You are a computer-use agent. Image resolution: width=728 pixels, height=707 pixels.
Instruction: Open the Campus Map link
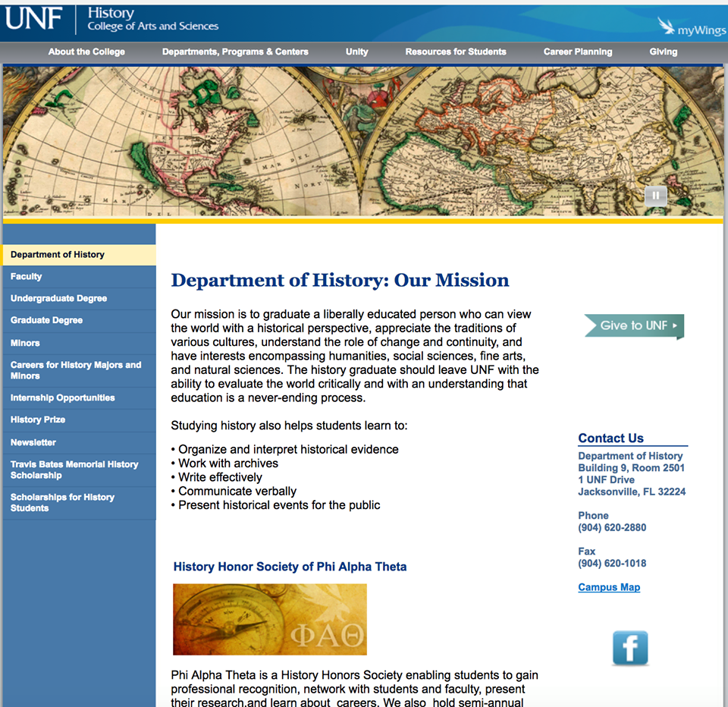click(x=609, y=587)
